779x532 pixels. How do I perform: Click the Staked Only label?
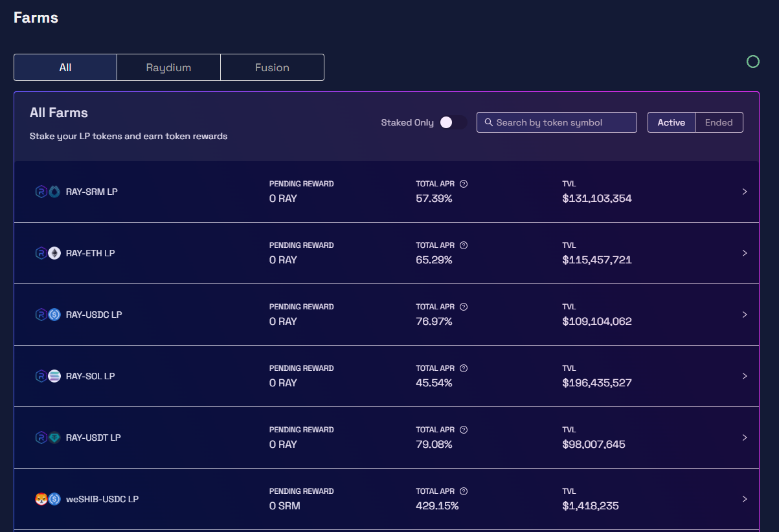(407, 122)
